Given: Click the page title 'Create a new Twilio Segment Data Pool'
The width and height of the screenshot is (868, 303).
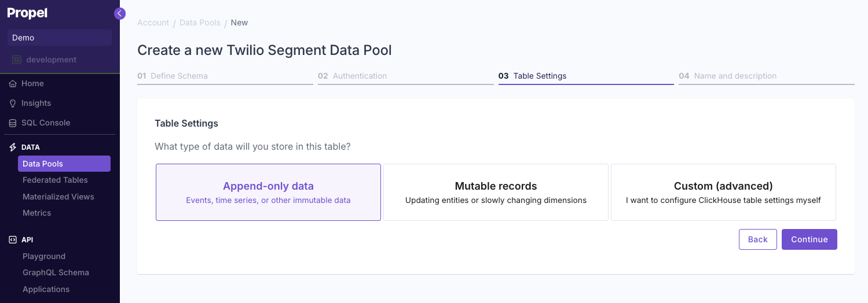Looking at the screenshot, I should click(x=265, y=50).
